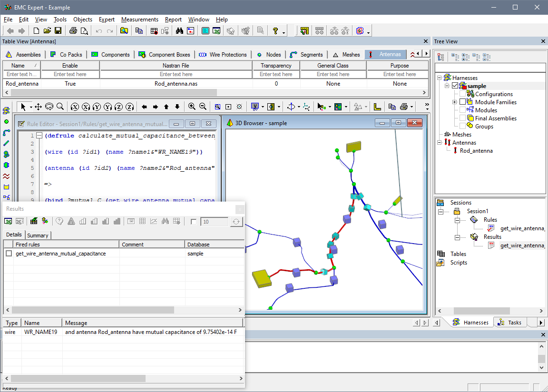The width and height of the screenshot is (548, 392).
Task: Switch to the Wire Protections tab
Action: coord(223,55)
